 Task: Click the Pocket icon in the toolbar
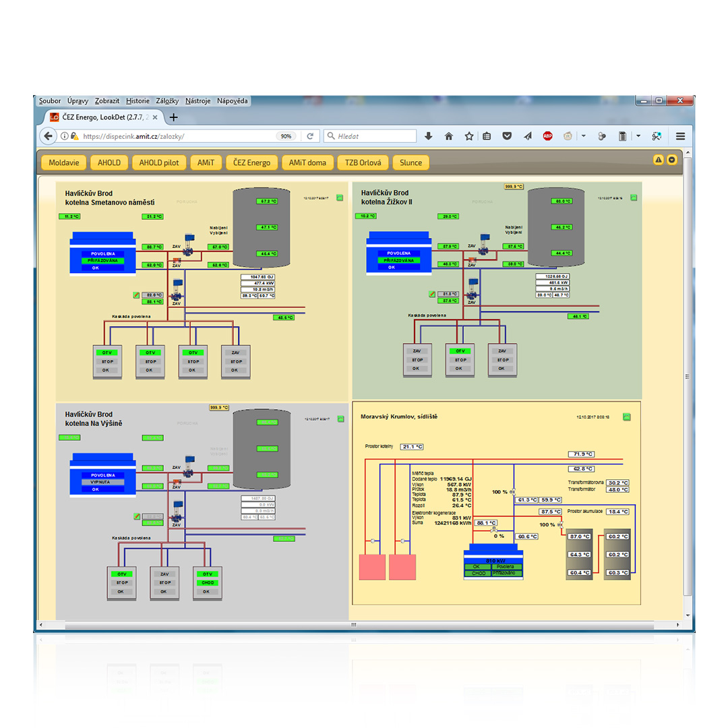[x=507, y=136]
